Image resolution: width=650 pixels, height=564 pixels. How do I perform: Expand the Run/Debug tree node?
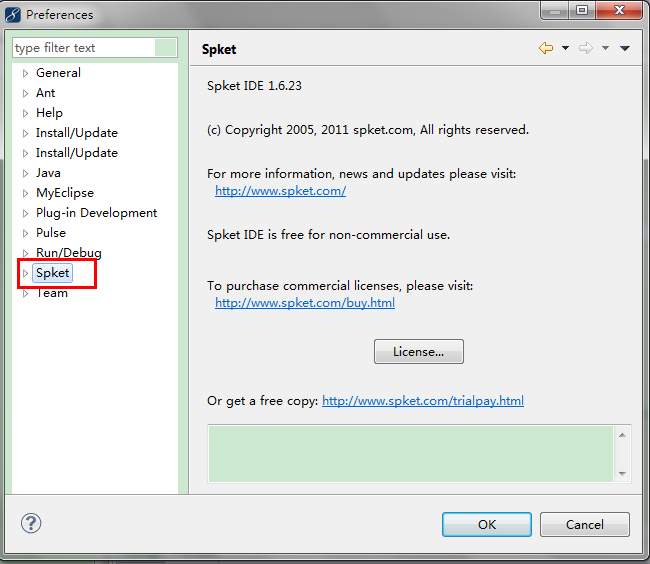click(x=25, y=253)
